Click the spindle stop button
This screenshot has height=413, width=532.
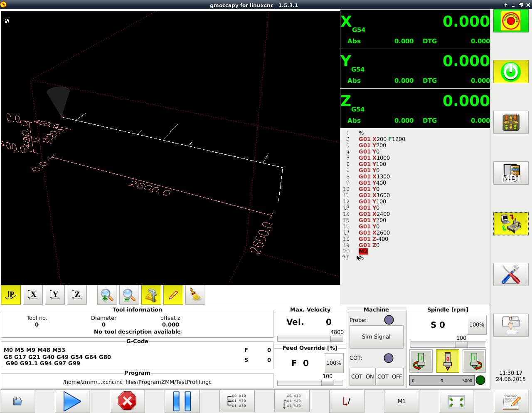coord(448,361)
